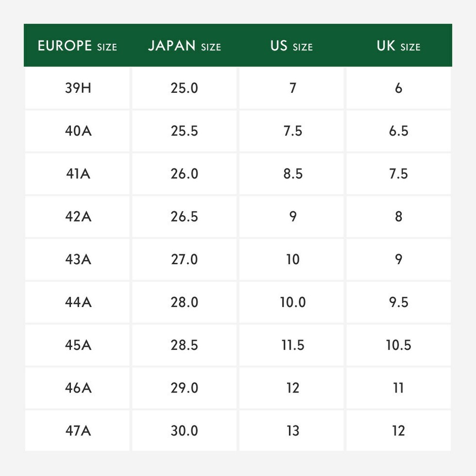The width and height of the screenshot is (476, 476).
Task: Click the JAPAN SIZE column header
Action: [185, 46]
